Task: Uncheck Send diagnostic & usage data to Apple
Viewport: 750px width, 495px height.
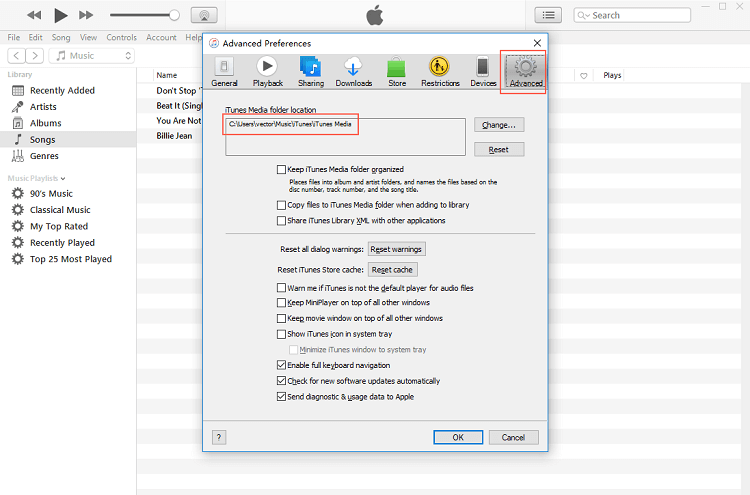Action: [281, 396]
